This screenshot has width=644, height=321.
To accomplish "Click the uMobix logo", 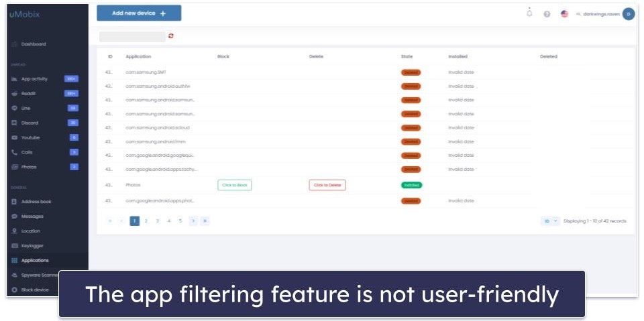I will click(24, 14).
